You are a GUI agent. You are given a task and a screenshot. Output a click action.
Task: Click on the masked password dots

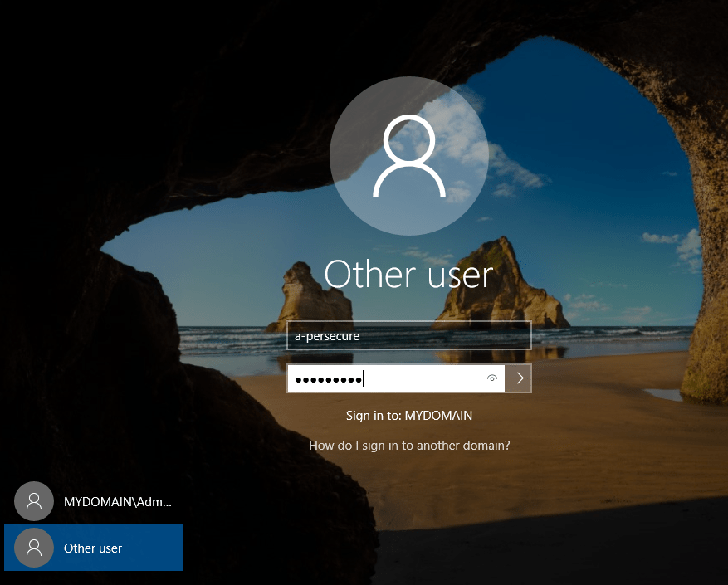pos(329,379)
